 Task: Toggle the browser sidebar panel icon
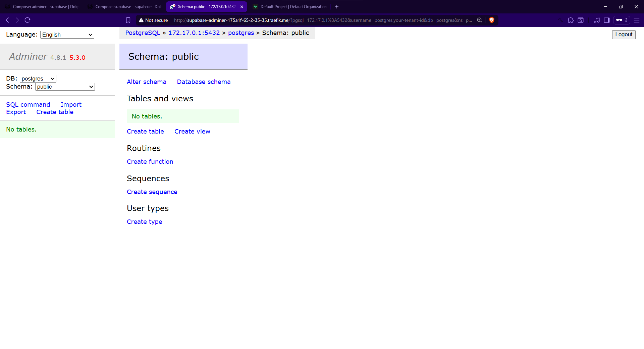[607, 20]
